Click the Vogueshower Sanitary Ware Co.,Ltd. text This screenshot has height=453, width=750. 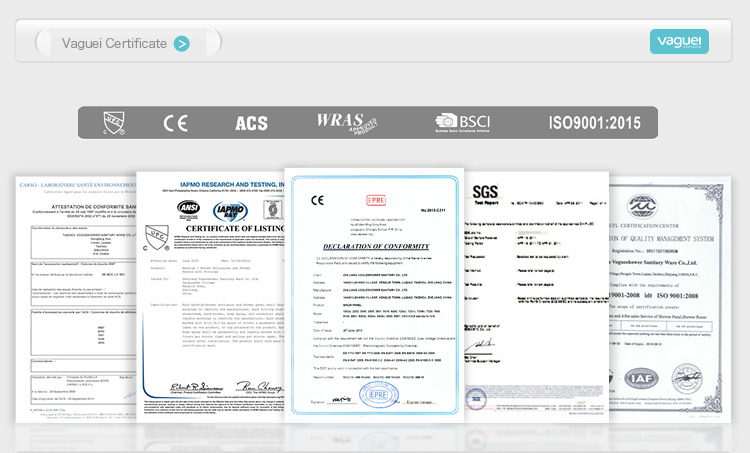(x=653, y=263)
